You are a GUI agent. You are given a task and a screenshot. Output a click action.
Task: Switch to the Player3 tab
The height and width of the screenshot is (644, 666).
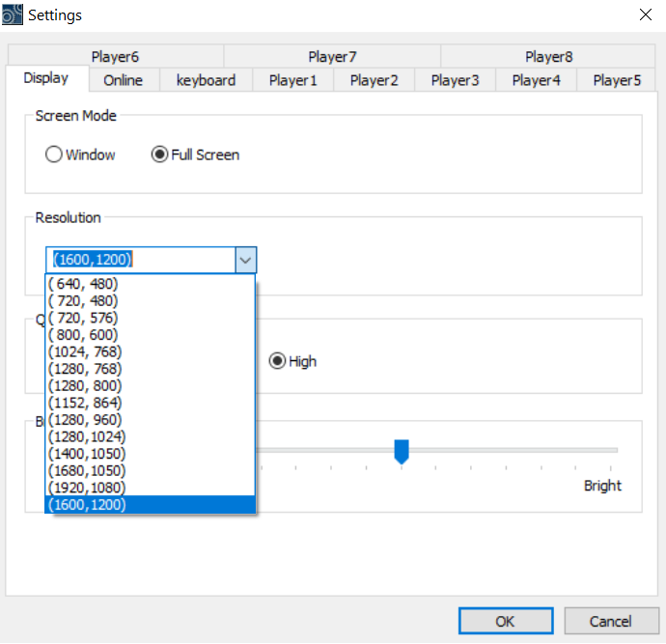point(455,80)
